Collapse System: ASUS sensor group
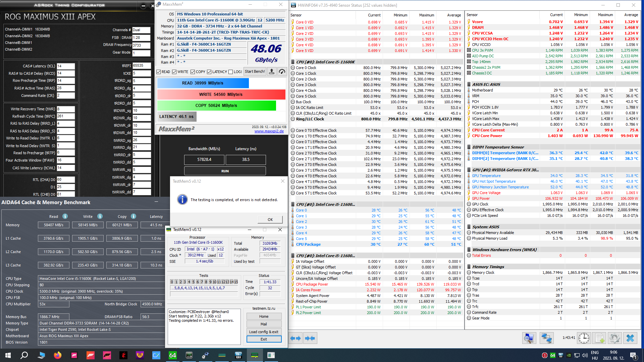This screenshot has width=644, height=362. coord(469,227)
